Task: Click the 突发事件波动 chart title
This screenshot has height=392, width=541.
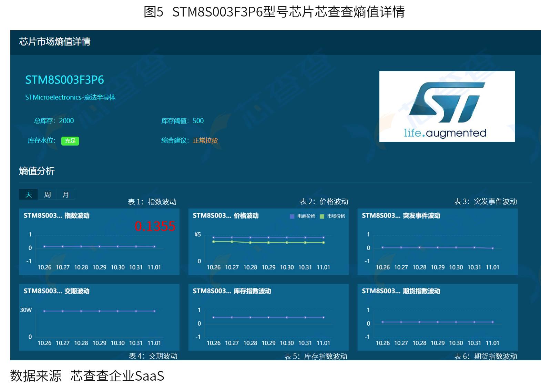Action: tap(401, 216)
